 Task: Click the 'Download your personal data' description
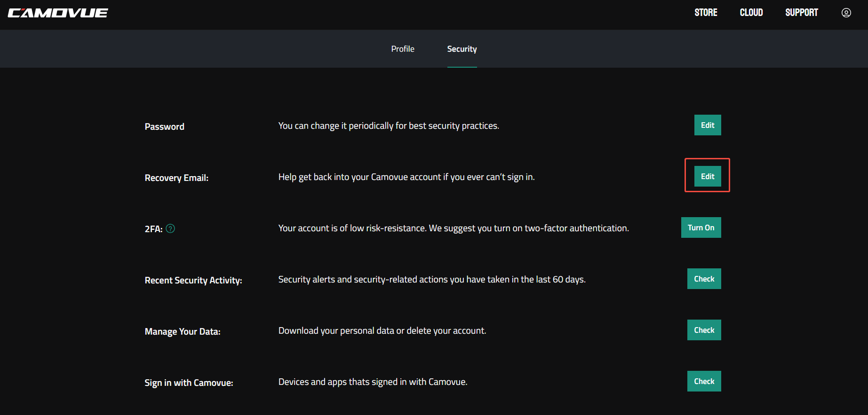point(382,330)
